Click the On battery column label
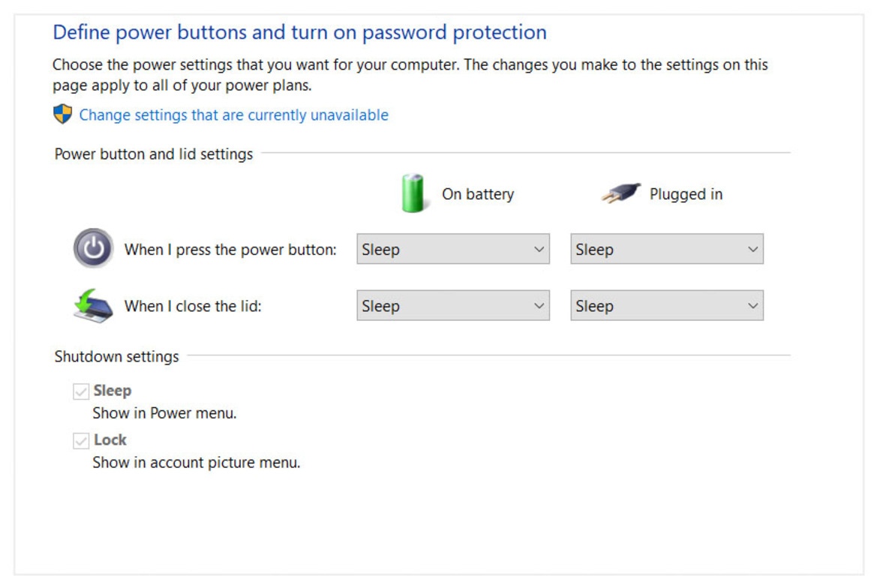Viewport: 877px width, 588px height. click(478, 194)
